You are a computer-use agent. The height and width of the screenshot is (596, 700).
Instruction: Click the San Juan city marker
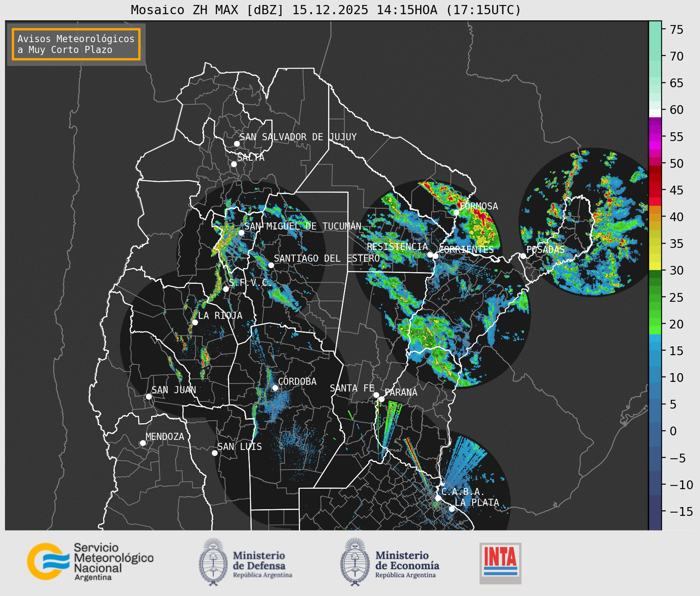click(149, 396)
